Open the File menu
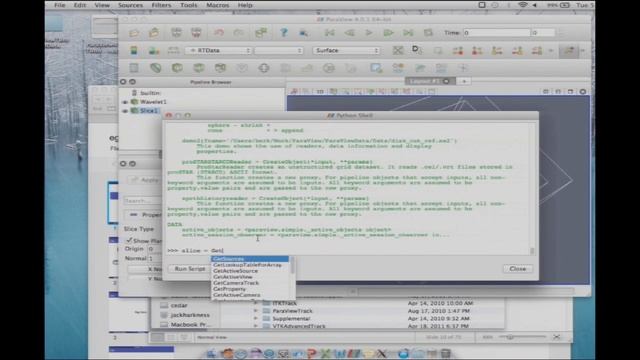 (x=60, y=5)
